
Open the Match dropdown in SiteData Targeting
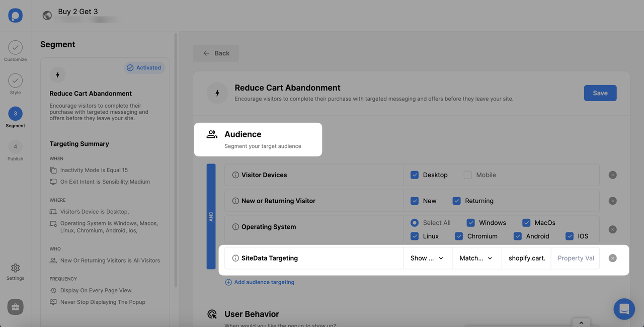point(476,258)
